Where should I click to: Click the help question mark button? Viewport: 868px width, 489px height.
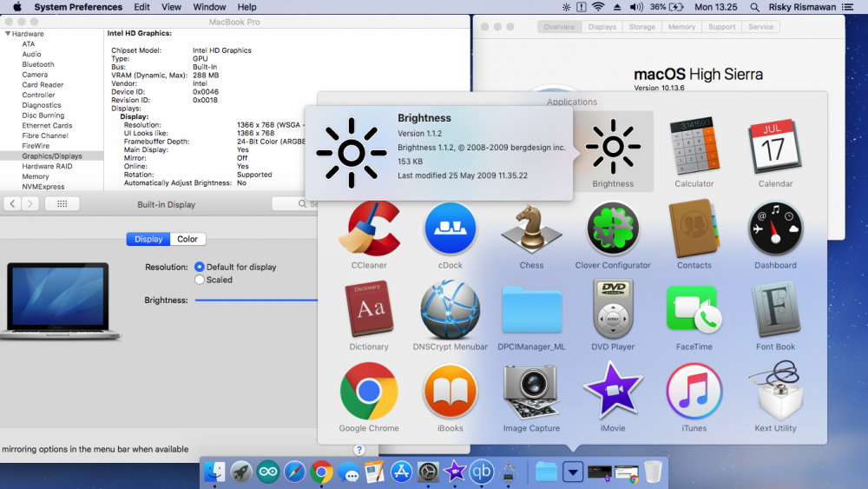[359, 450]
